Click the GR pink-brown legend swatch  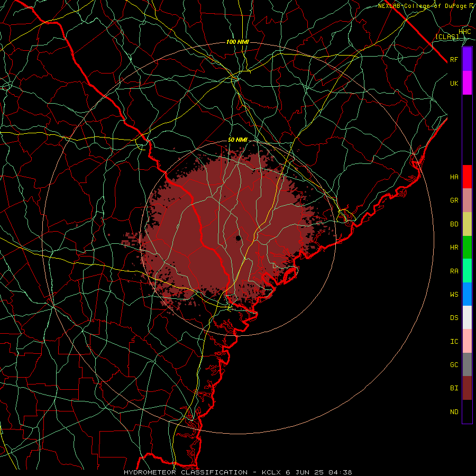467,200
